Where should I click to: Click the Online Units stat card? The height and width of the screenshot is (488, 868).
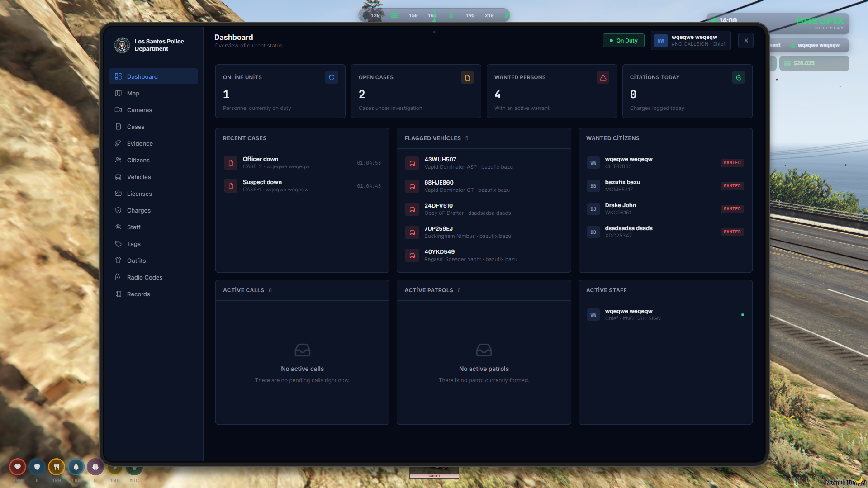(280, 91)
